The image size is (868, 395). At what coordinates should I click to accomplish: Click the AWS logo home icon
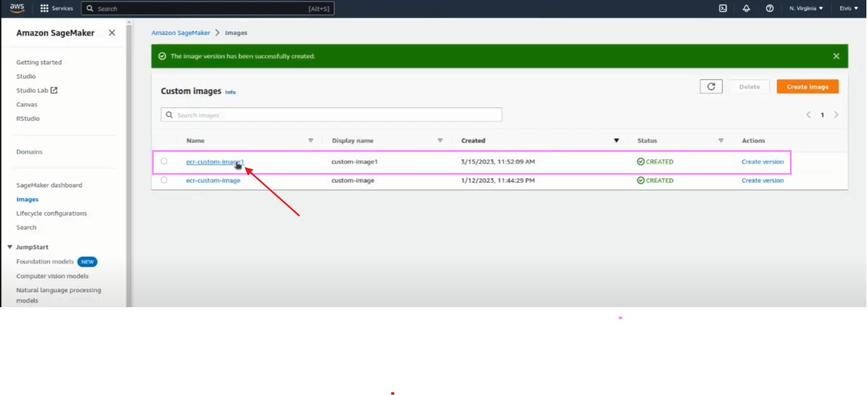(17, 8)
